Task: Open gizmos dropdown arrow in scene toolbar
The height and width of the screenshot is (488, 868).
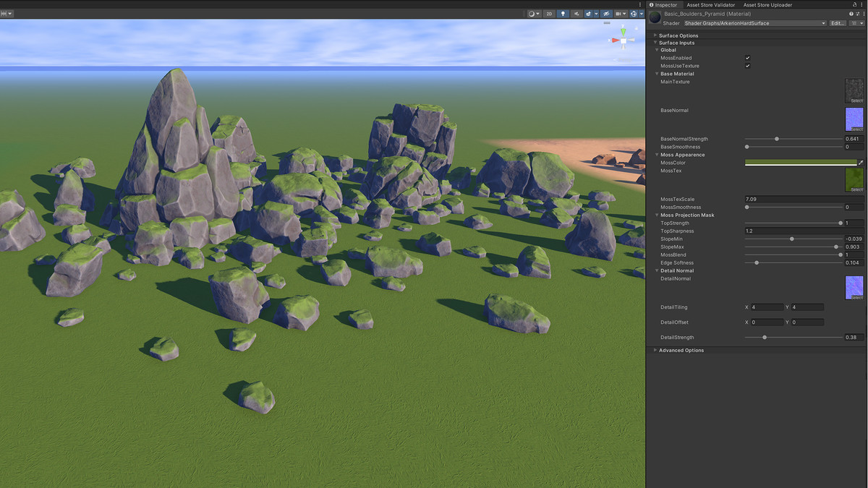Action: 642,14
